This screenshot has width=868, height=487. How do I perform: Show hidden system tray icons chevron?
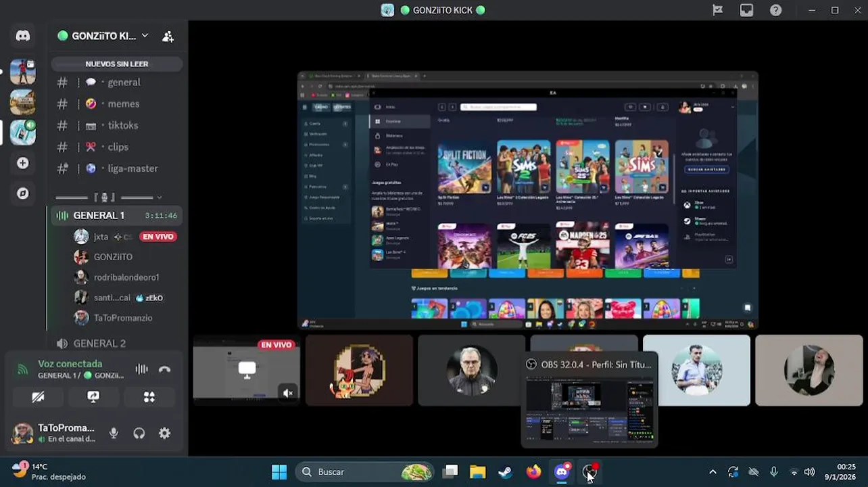coord(713,472)
